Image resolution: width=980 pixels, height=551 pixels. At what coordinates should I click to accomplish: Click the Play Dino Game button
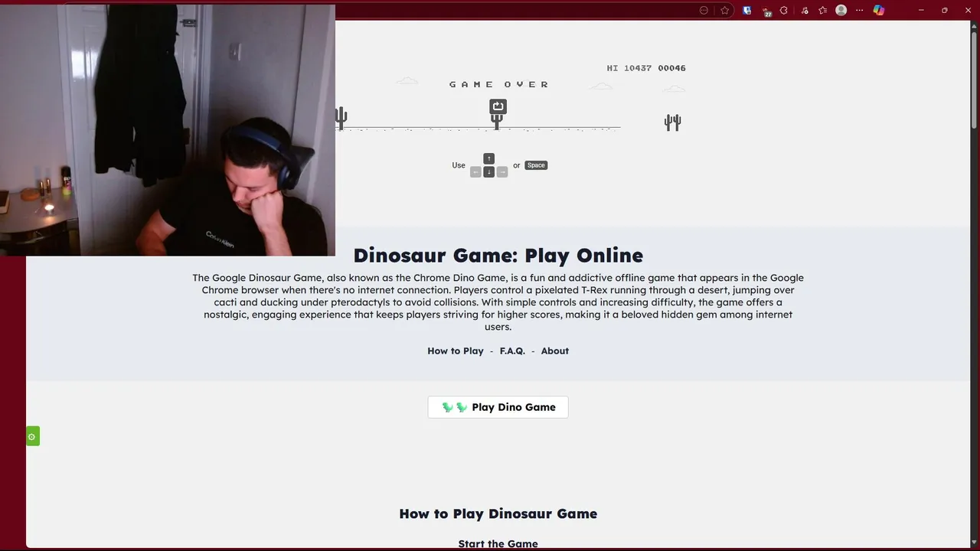coord(498,407)
